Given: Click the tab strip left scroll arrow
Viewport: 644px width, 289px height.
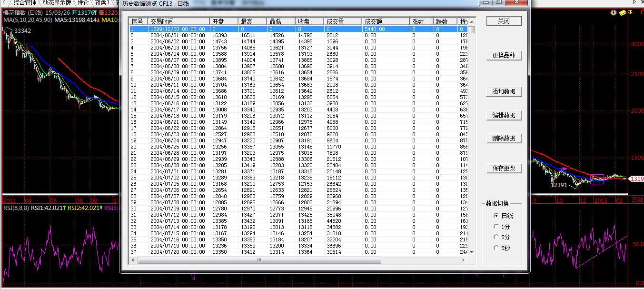Looking at the screenshot, I should click(x=3, y=3).
